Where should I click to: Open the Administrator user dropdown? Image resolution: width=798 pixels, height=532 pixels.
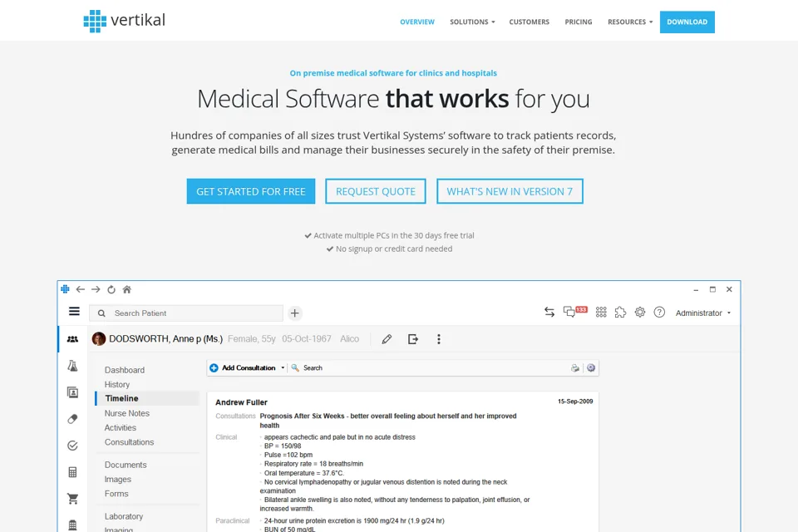[703, 313]
